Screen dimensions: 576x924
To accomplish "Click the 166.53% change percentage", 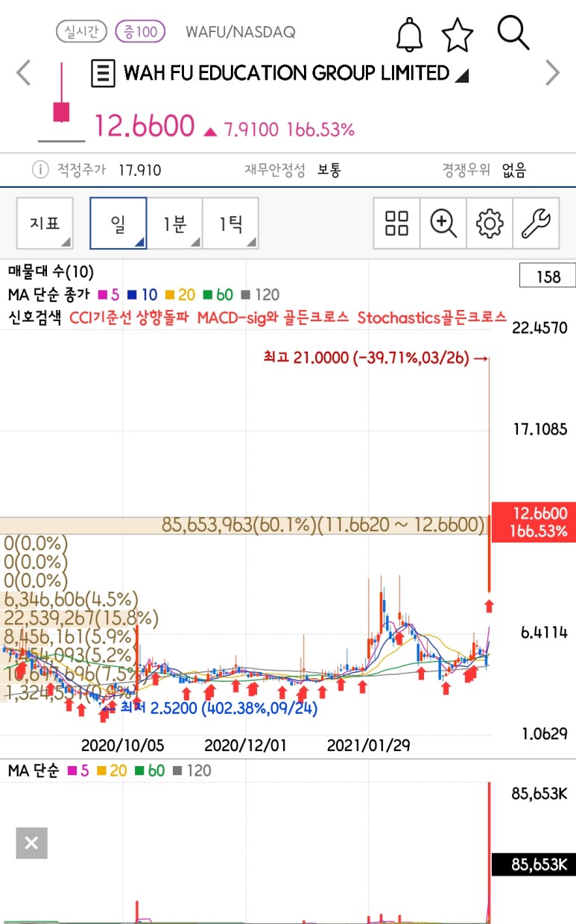I will [320, 130].
